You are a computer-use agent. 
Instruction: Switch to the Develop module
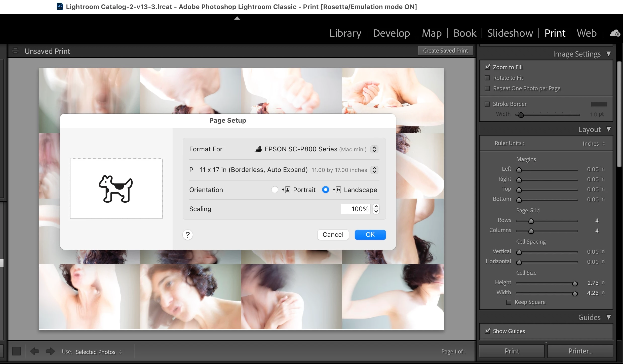point(391,33)
